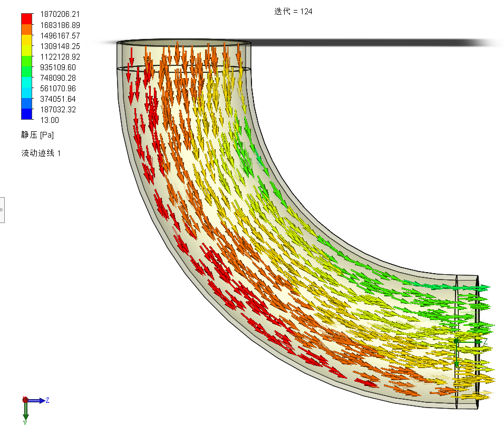The height and width of the screenshot is (425, 504).
Task: Select the 流动迹线 1 plot label
Action: [x=41, y=153]
